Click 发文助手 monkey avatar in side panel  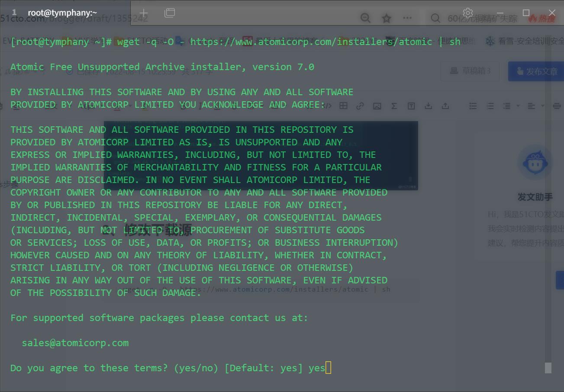(x=535, y=162)
